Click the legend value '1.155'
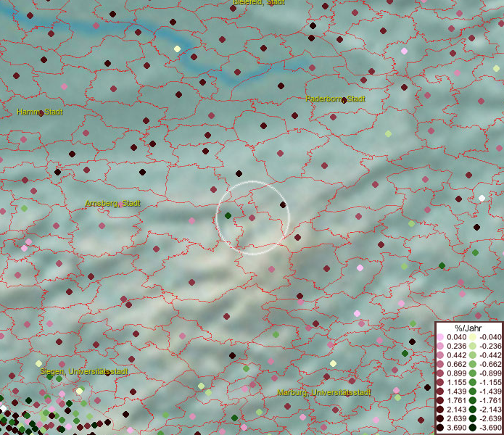The height and width of the screenshot is (435, 504). pos(456,382)
